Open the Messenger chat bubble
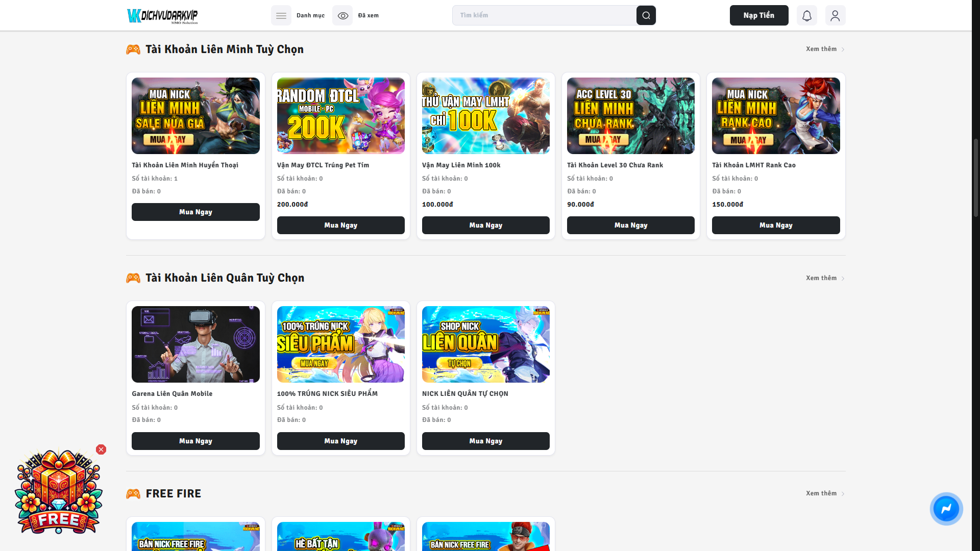Screen dimensions: 980x551 pos(946,509)
